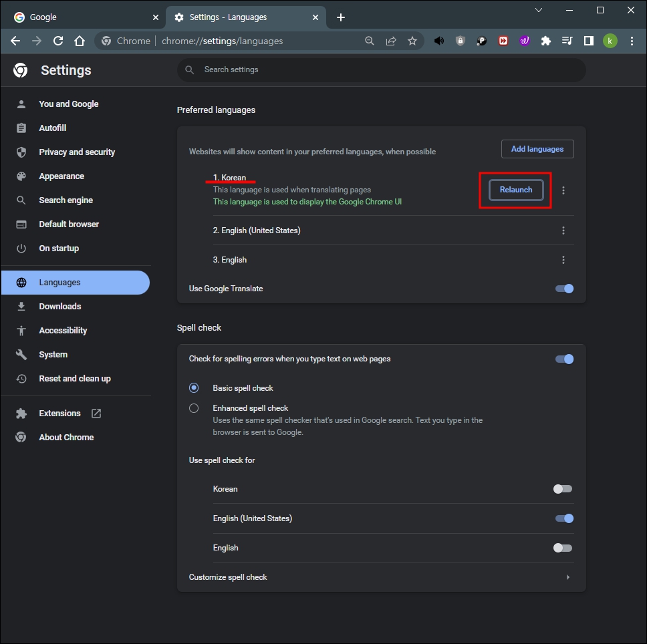Open Chrome three-dot main menu
Screen dimensions: 647x644
tap(632, 41)
